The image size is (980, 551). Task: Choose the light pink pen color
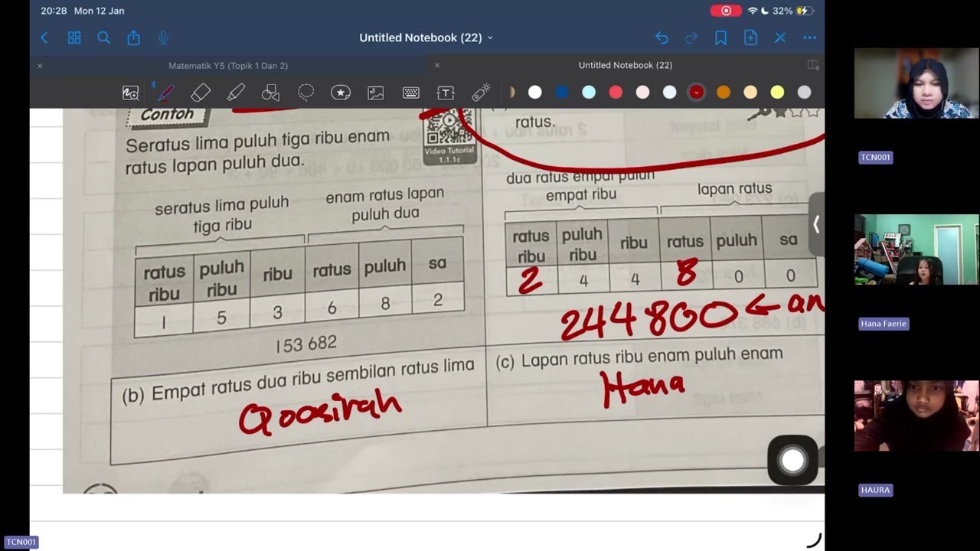coord(642,93)
